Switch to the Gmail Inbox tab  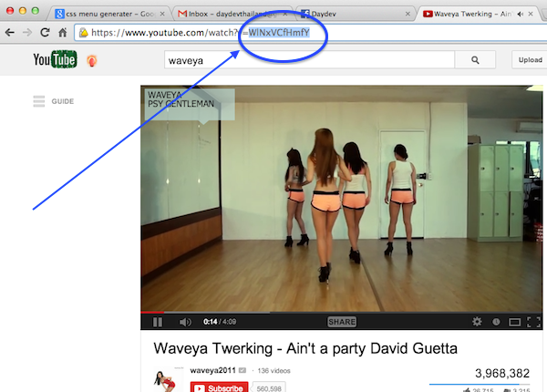click(x=232, y=14)
